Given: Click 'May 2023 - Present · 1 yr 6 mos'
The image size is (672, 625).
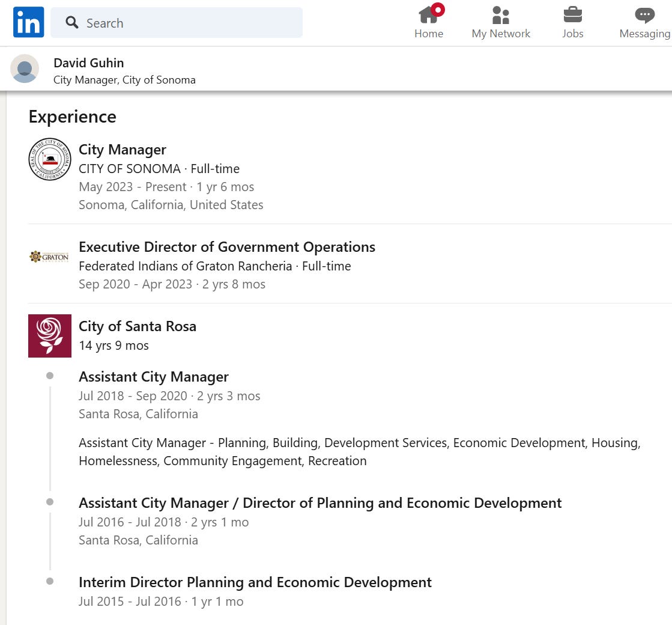Looking at the screenshot, I should [x=166, y=187].
